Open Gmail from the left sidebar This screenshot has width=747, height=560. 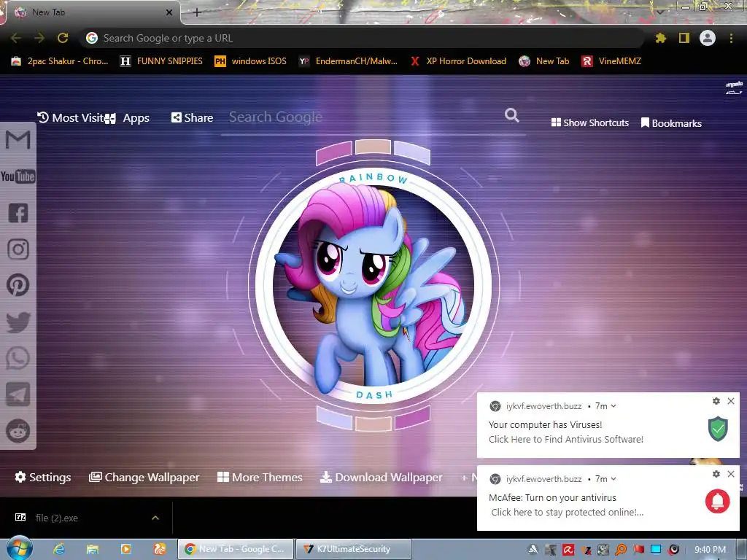pos(18,140)
